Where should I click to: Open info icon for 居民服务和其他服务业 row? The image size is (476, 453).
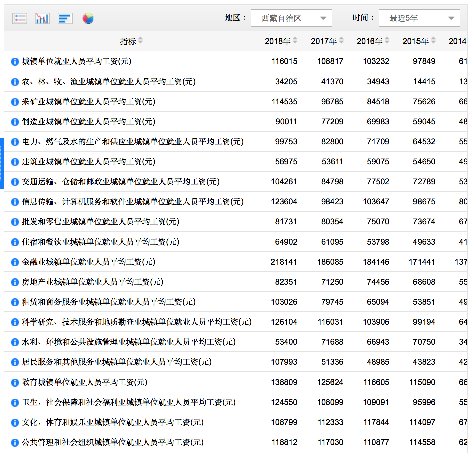(15, 362)
